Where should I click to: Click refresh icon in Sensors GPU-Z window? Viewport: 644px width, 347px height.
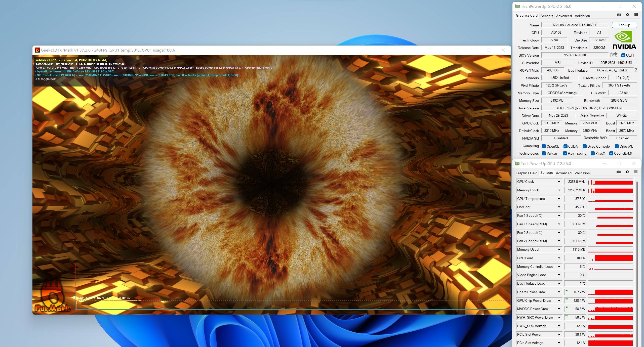pos(627,172)
